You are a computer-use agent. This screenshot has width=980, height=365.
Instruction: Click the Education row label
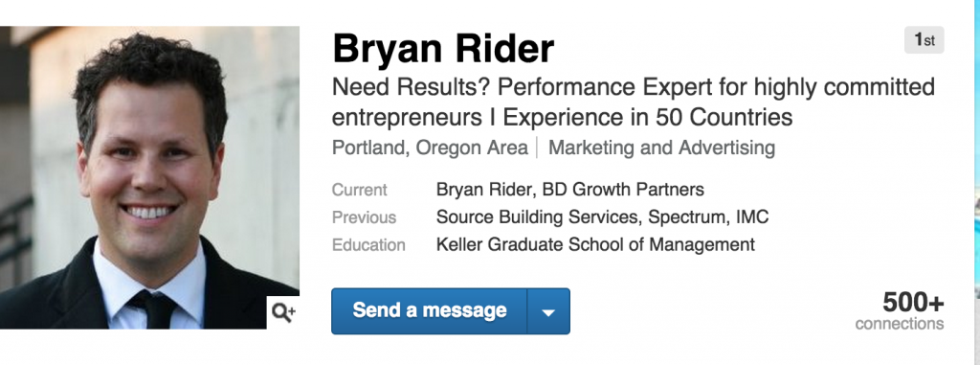point(368,244)
